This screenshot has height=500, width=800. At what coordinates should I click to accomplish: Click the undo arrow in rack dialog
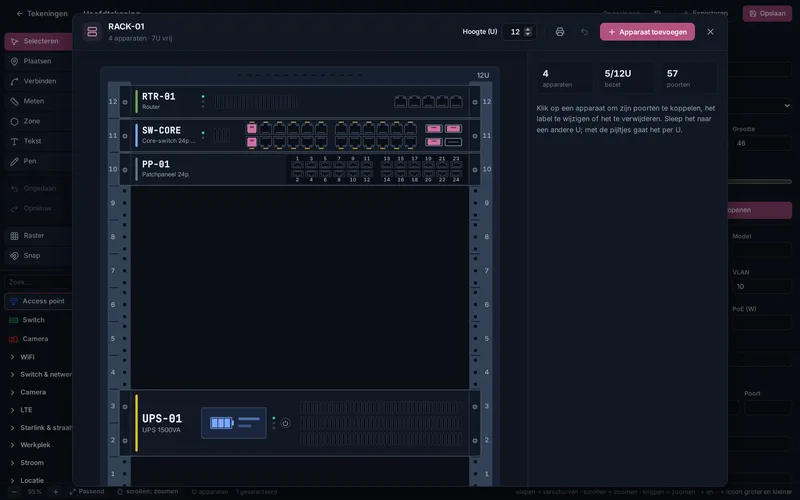584,32
